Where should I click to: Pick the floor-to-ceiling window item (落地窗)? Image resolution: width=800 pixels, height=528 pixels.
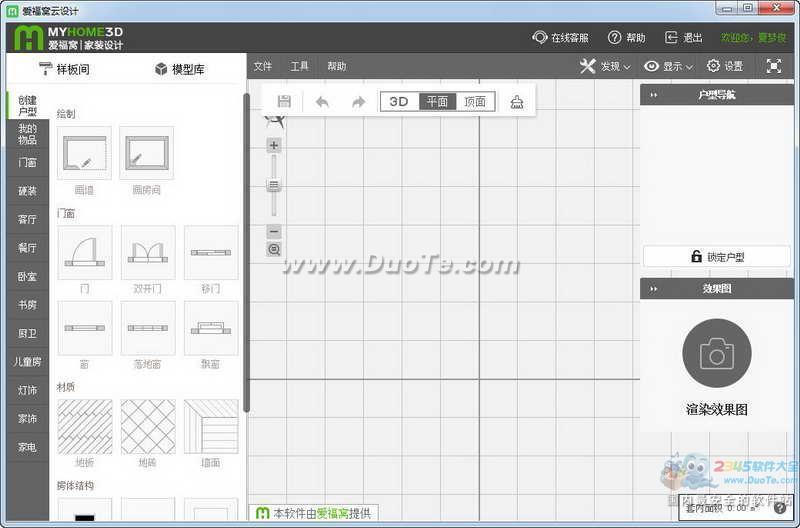tap(148, 328)
